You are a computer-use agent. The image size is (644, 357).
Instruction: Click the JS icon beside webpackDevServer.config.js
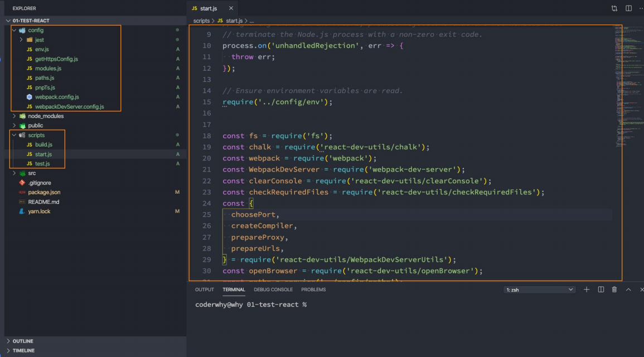29,107
